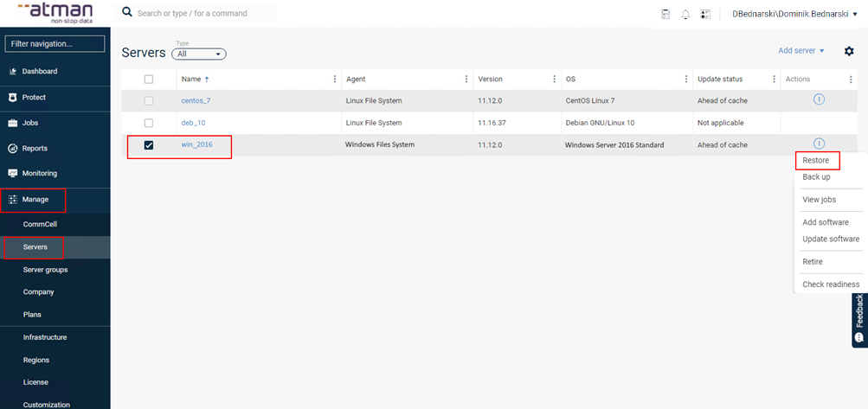Select Check readiness in the actions menu
Image resolution: width=868 pixels, height=409 pixels.
click(x=830, y=284)
